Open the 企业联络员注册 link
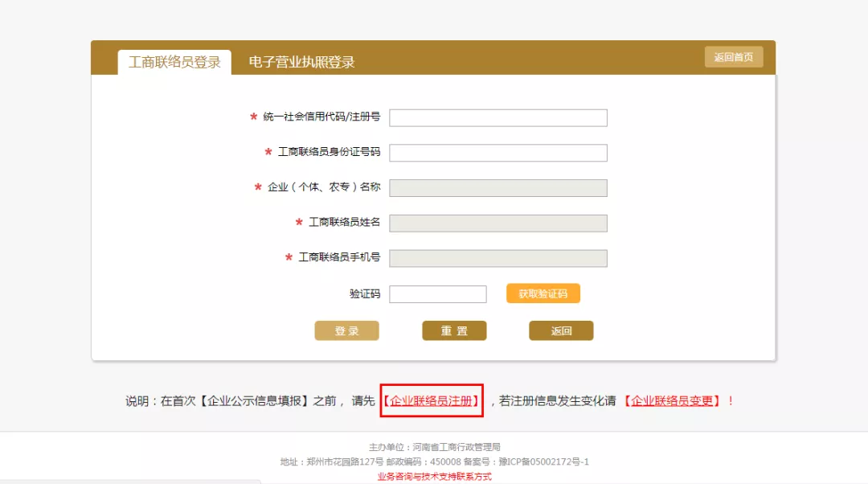Image resolution: width=868 pixels, height=484 pixels. (432, 400)
